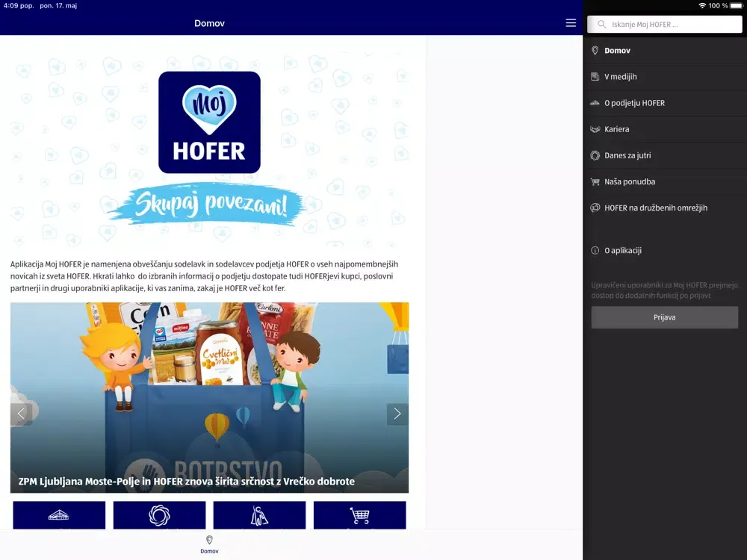This screenshot has width=747, height=560.
Task: Select the Domov bottom tab
Action: [x=209, y=544]
